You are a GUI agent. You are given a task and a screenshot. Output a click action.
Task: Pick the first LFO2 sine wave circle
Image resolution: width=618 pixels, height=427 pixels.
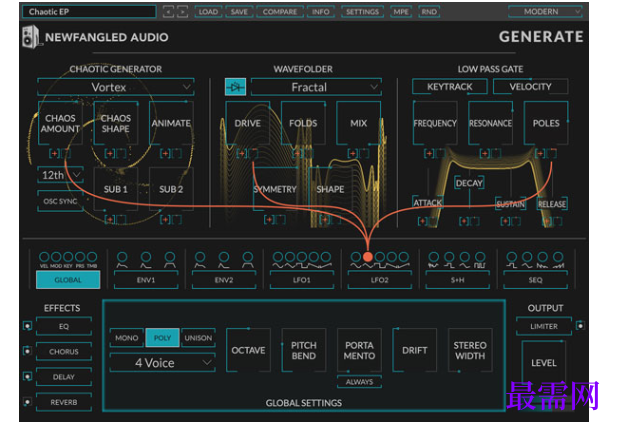click(356, 257)
